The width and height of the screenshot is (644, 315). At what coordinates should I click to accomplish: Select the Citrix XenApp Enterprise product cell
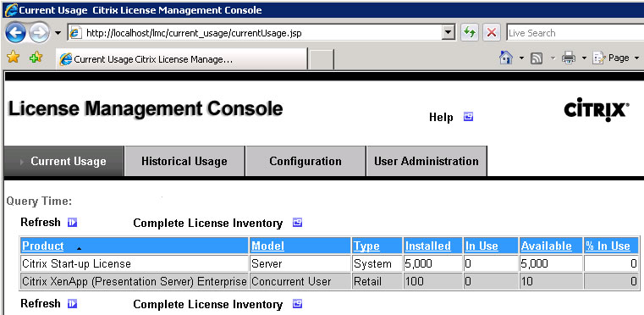[135, 282]
